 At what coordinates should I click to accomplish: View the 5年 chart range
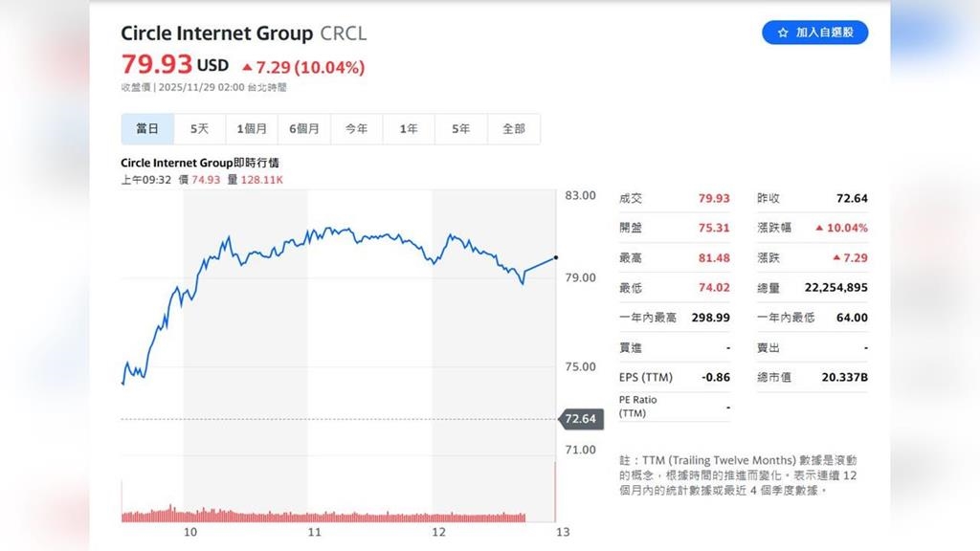[461, 129]
